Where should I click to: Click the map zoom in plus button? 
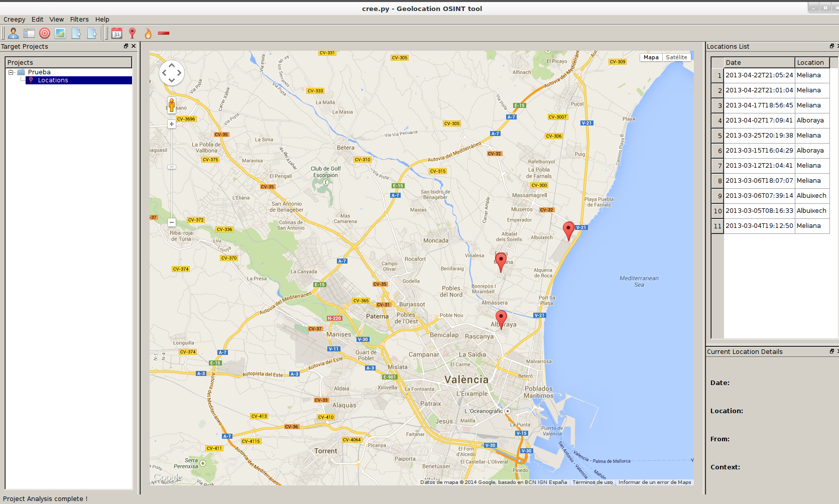(x=172, y=124)
